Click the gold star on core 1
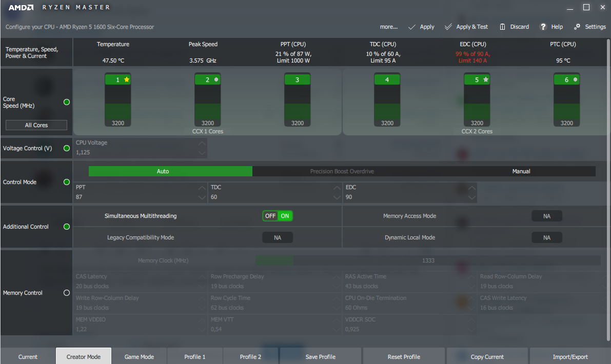Image resolution: width=611 pixels, height=364 pixels. point(127,79)
